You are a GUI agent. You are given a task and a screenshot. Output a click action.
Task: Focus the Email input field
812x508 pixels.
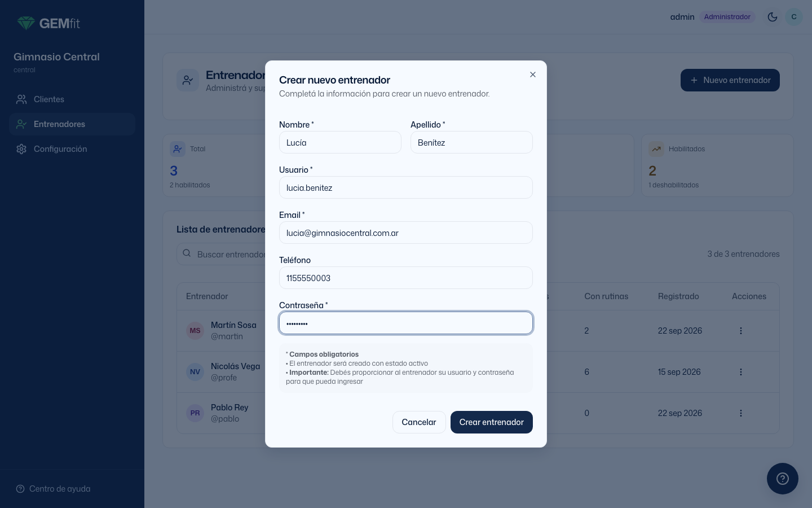tap(406, 233)
